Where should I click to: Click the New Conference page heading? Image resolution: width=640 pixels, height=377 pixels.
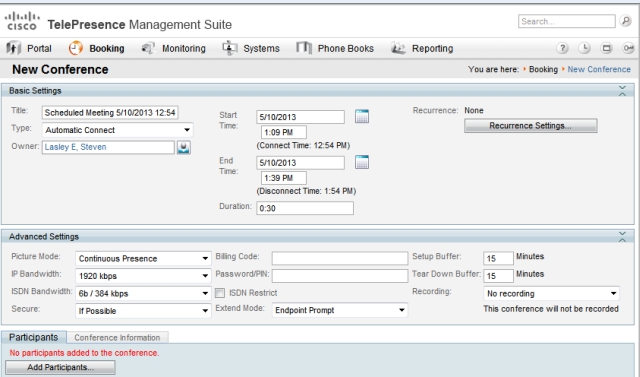[60, 69]
